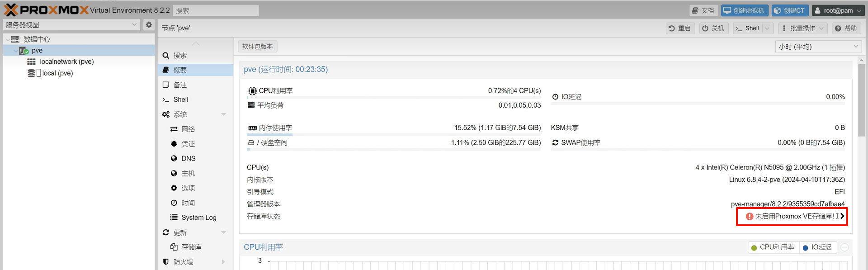Open the 防火墙 firewall menu item

195,262
